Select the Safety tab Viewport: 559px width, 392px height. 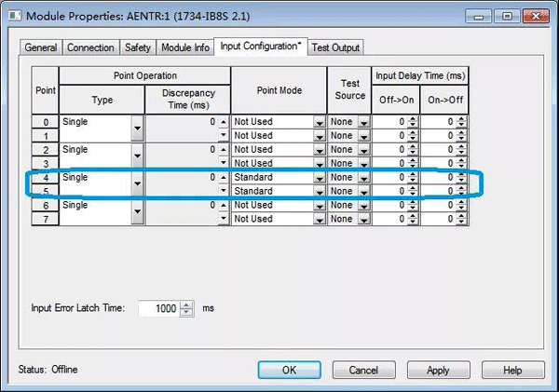(x=138, y=47)
